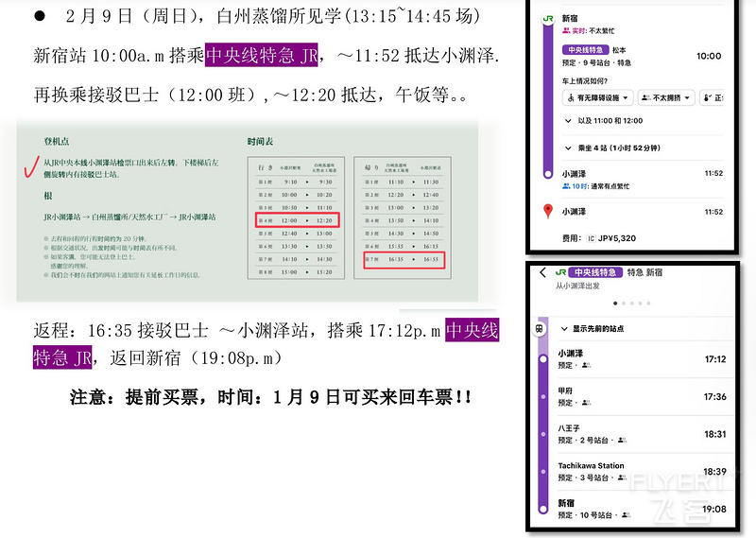Click the 时间表 heading in the green panel
This screenshot has height=538, width=756.
261,142
